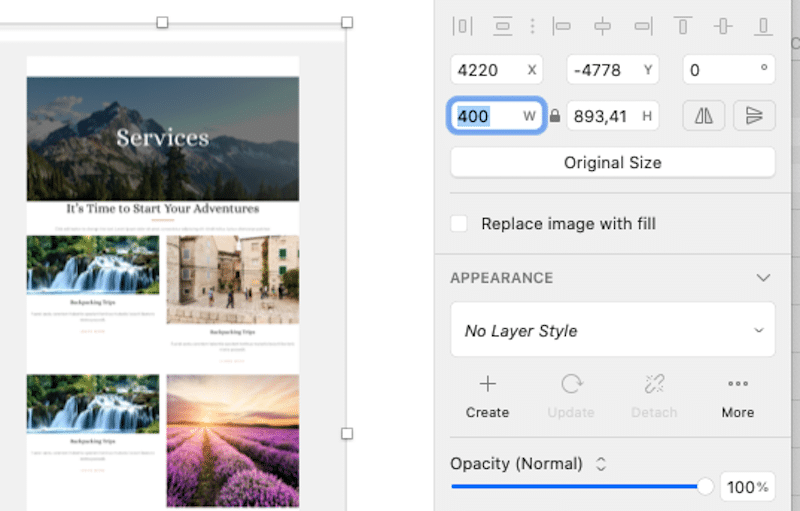Align layers to top edge
Image resolution: width=800 pixels, height=511 pixels.
[x=683, y=26]
